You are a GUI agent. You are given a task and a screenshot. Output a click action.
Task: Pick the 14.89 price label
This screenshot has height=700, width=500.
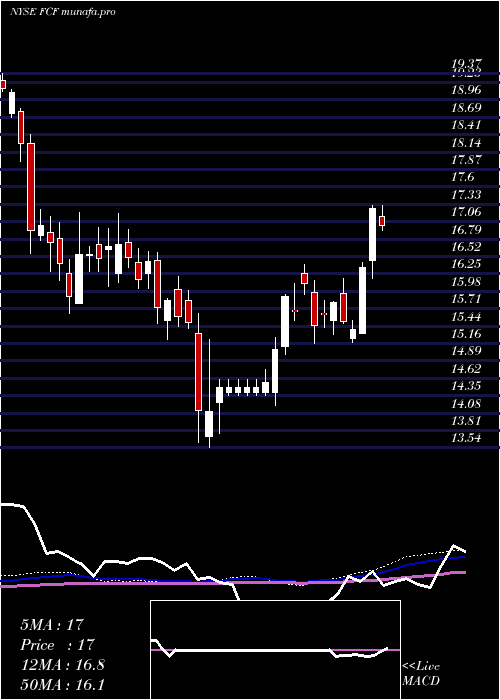click(467, 351)
